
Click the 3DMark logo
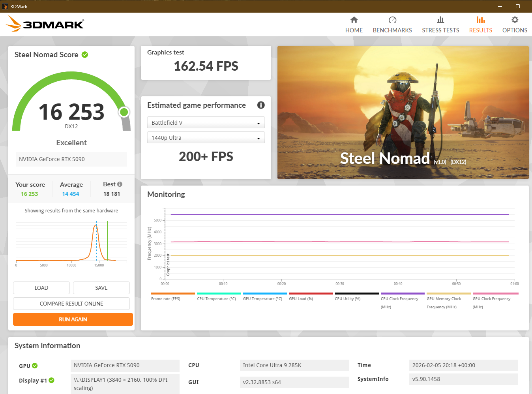[45, 24]
